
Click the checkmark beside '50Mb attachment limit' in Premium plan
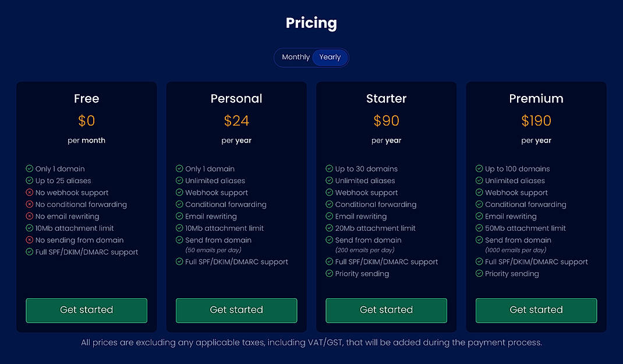coord(479,228)
